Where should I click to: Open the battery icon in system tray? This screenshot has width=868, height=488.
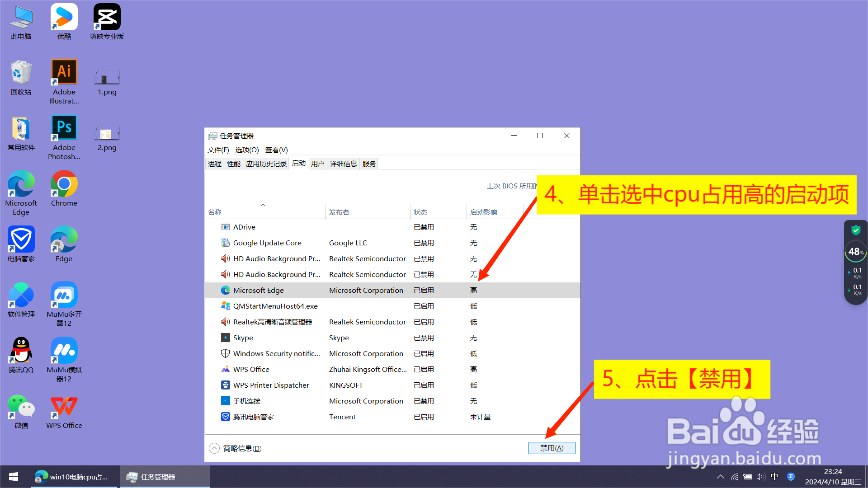pos(748,477)
